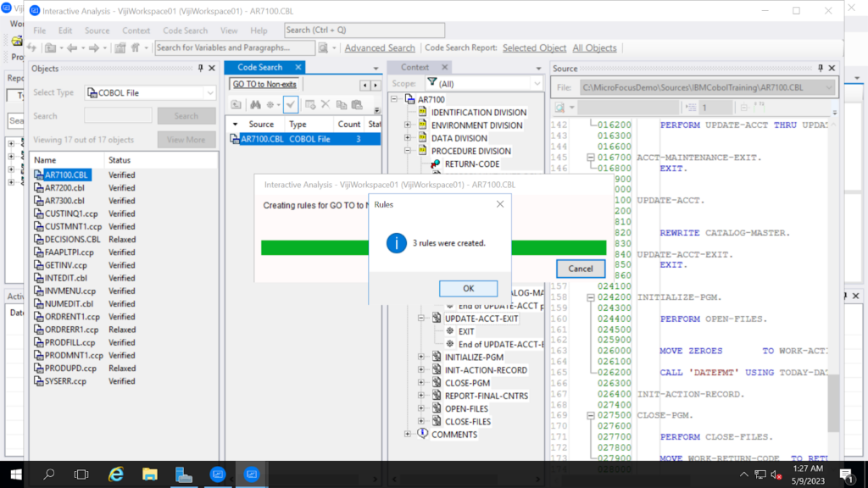The height and width of the screenshot is (488, 868).
Task: Click the forward arrow in main toolbar
Action: coord(94,48)
